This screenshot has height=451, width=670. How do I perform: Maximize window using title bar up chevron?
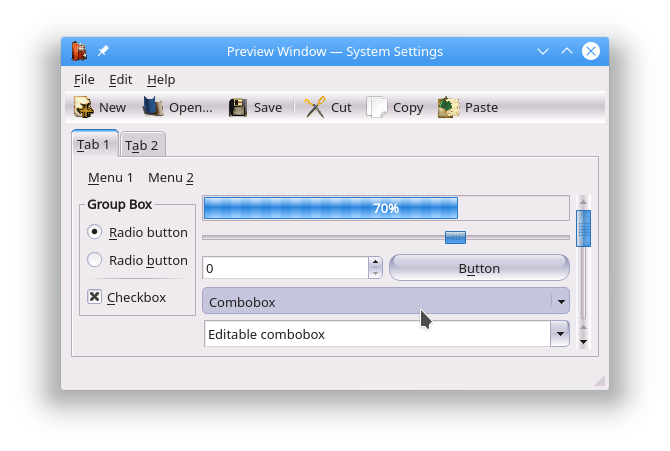coord(567,51)
